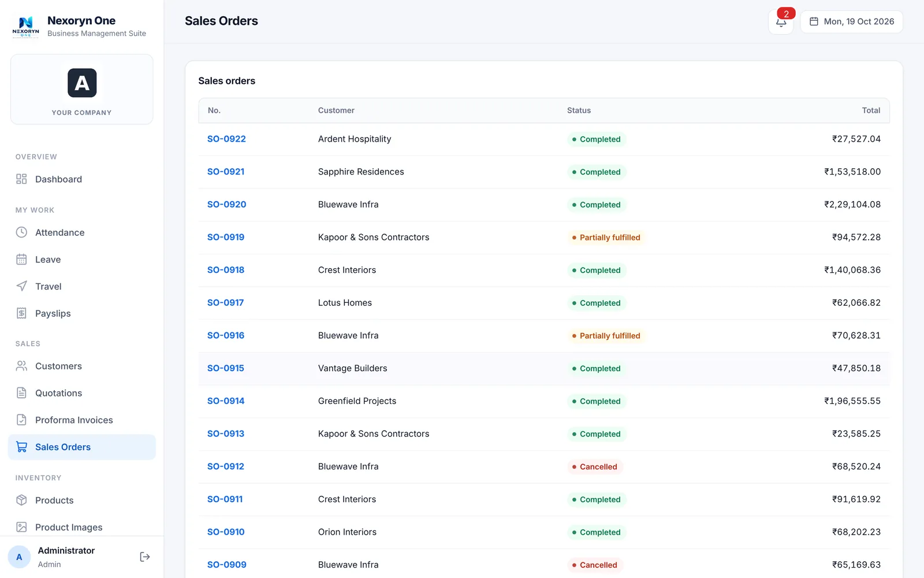Click customer name Sapphire Residences

(x=361, y=172)
